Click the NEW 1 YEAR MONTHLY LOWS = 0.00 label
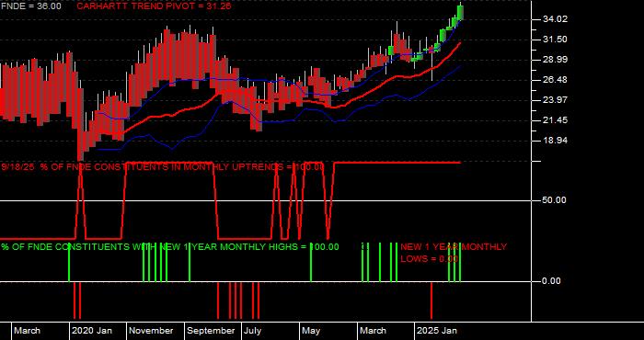 pos(454,253)
